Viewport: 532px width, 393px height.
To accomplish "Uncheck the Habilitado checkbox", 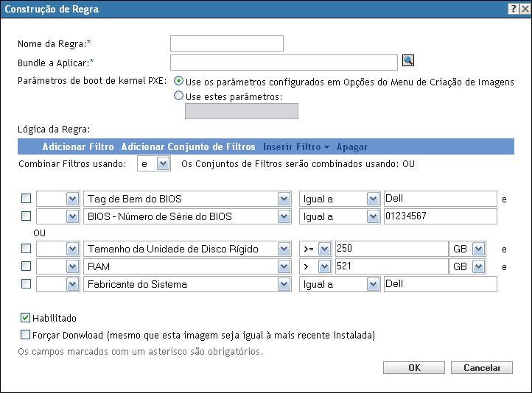I will (x=26, y=319).
